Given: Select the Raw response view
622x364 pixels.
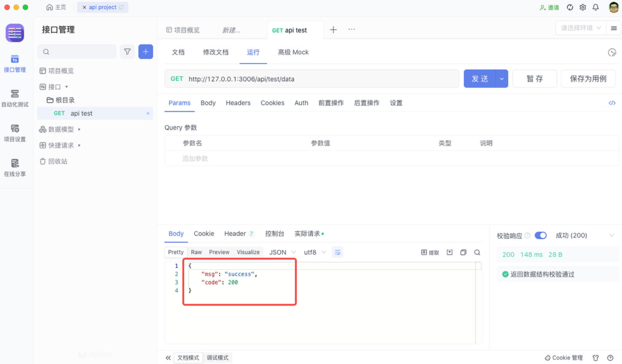Looking at the screenshot, I should [x=196, y=252].
